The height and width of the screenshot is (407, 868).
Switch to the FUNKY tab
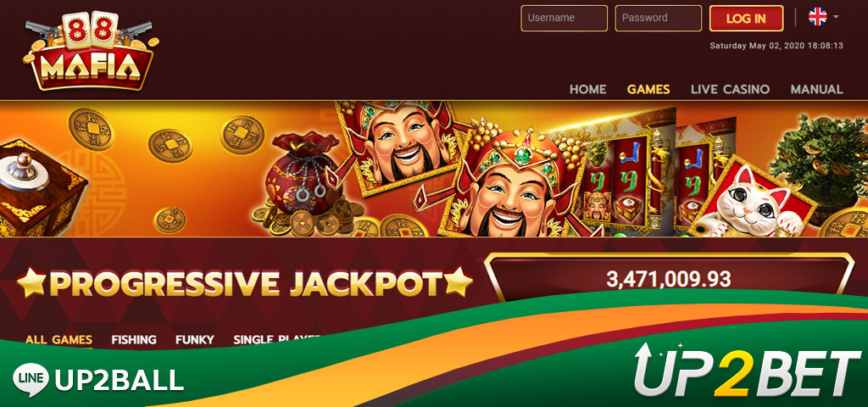(195, 339)
